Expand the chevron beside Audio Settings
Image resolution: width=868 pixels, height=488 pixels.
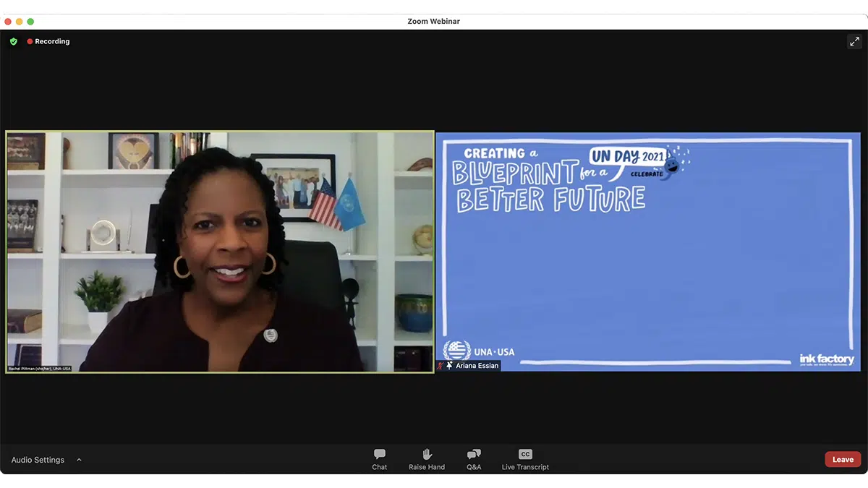click(x=79, y=460)
